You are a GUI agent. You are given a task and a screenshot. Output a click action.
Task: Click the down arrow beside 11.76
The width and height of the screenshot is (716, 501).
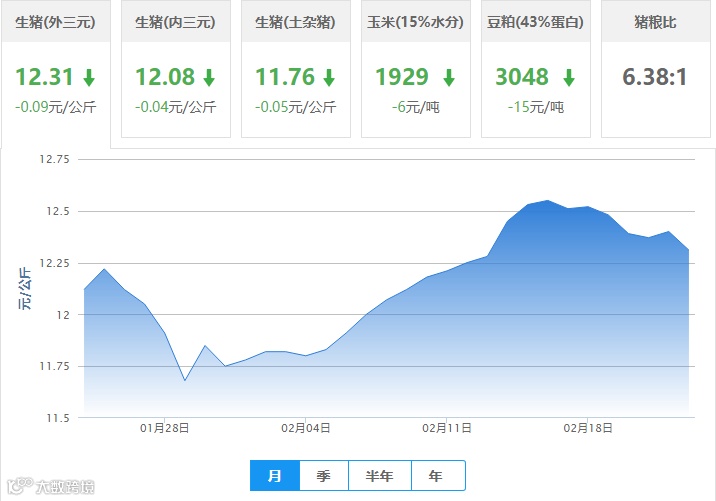click(329, 78)
